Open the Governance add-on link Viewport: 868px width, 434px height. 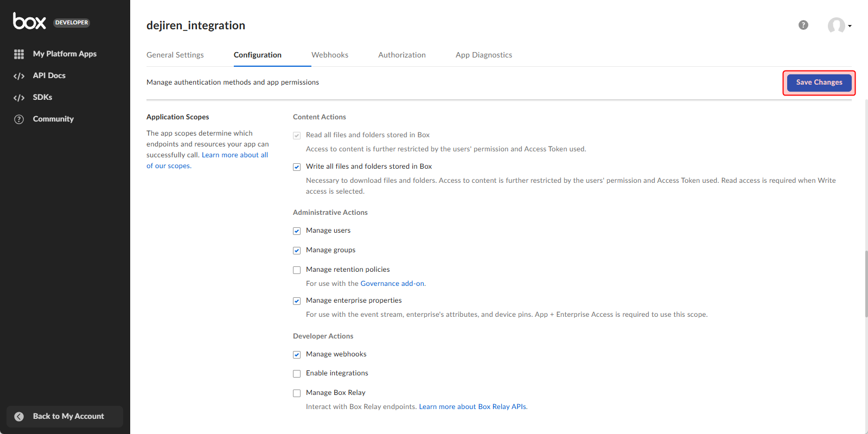pyautogui.click(x=392, y=283)
